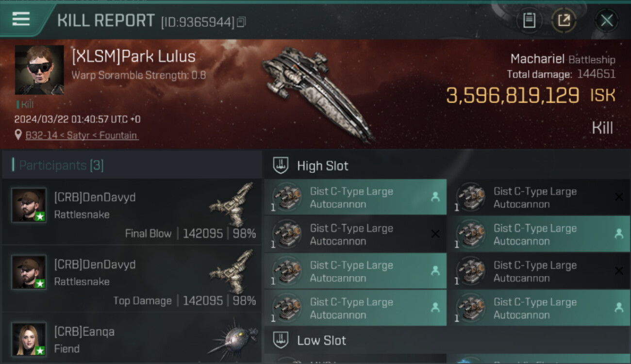Click destroyed marker on top-right autocannon
The height and width of the screenshot is (364, 631).
tap(619, 197)
